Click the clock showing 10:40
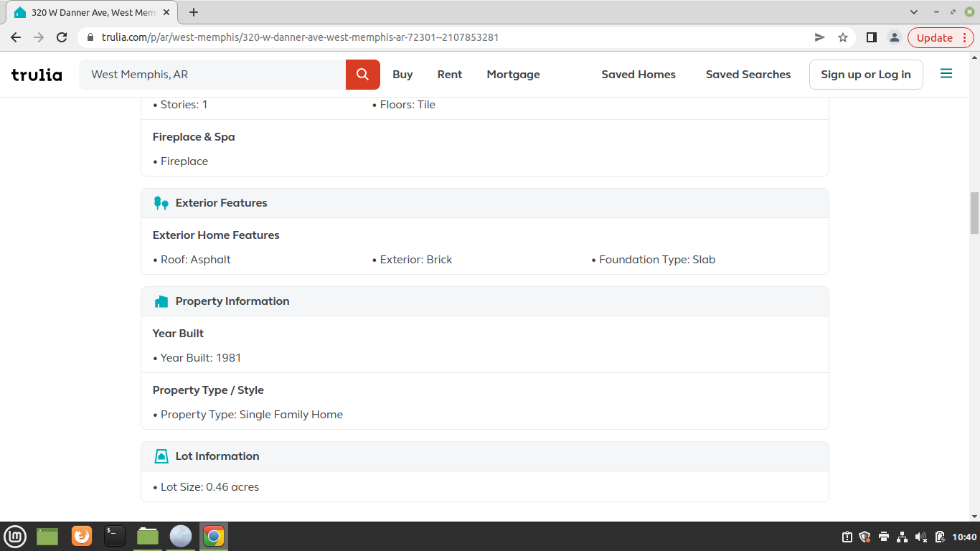Image resolution: width=980 pixels, height=551 pixels. (964, 537)
